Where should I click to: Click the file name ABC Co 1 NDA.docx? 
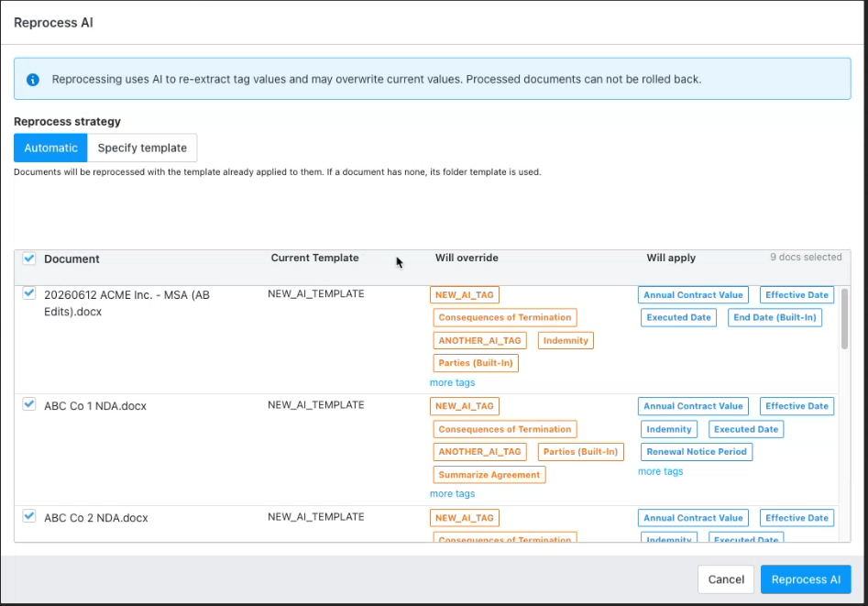95,406
